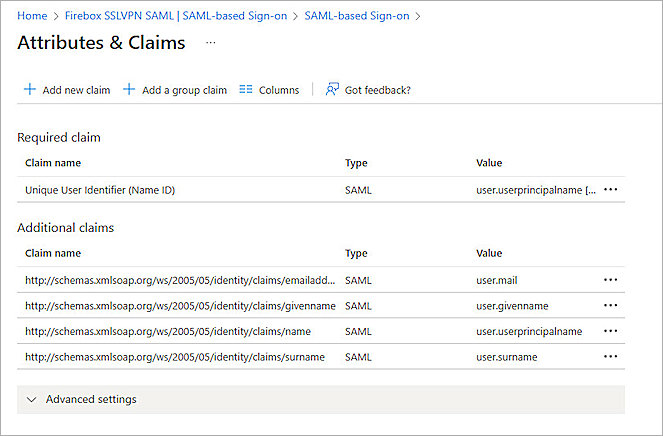The width and height of the screenshot is (663, 436).
Task: Open the ellipsis menu beside Attributes & Claims title
Action: point(210,43)
